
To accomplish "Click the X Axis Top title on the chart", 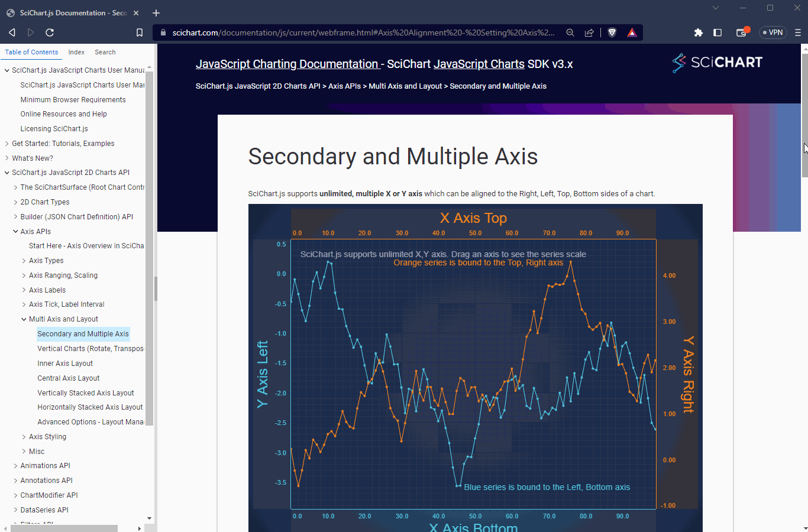I will (x=473, y=218).
